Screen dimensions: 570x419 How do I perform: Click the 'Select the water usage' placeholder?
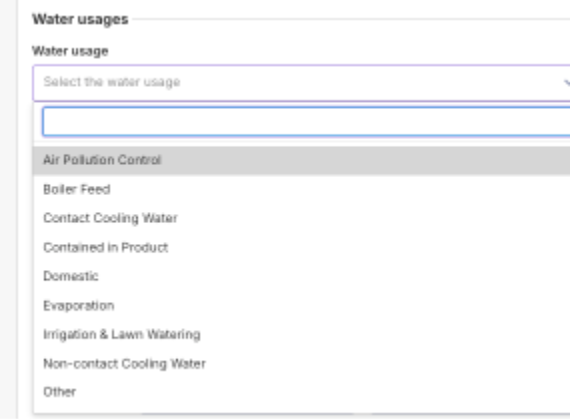coord(112,82)
